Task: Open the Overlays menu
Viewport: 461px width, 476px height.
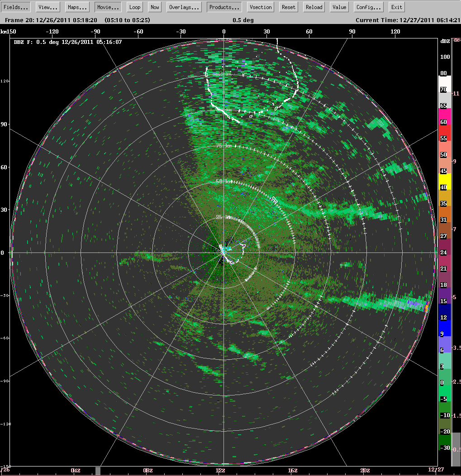Action: tap(183, 7)
